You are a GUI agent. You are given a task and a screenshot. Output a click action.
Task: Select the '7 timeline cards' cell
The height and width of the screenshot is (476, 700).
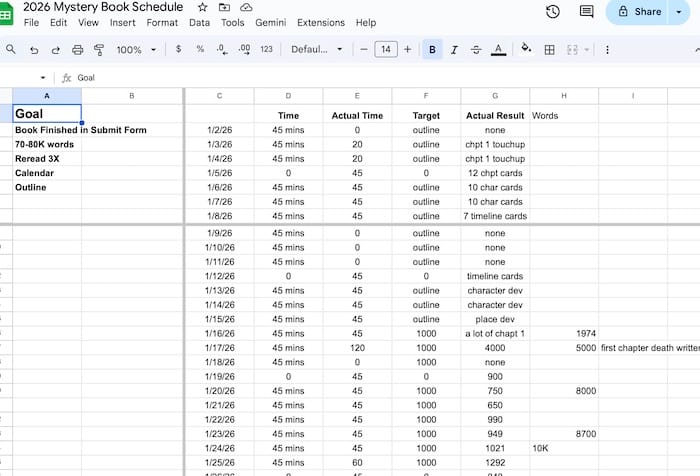point(495,216)
